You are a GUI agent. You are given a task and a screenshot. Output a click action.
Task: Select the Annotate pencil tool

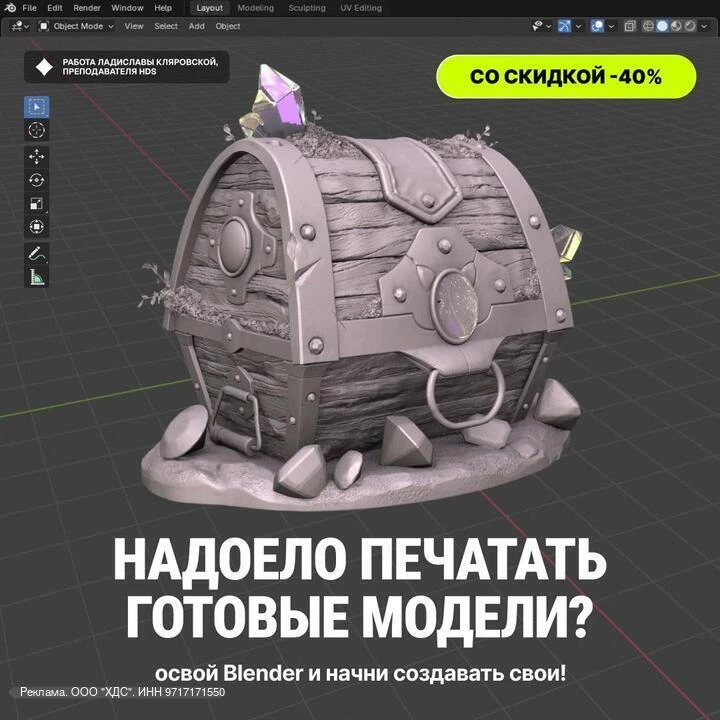36,253
